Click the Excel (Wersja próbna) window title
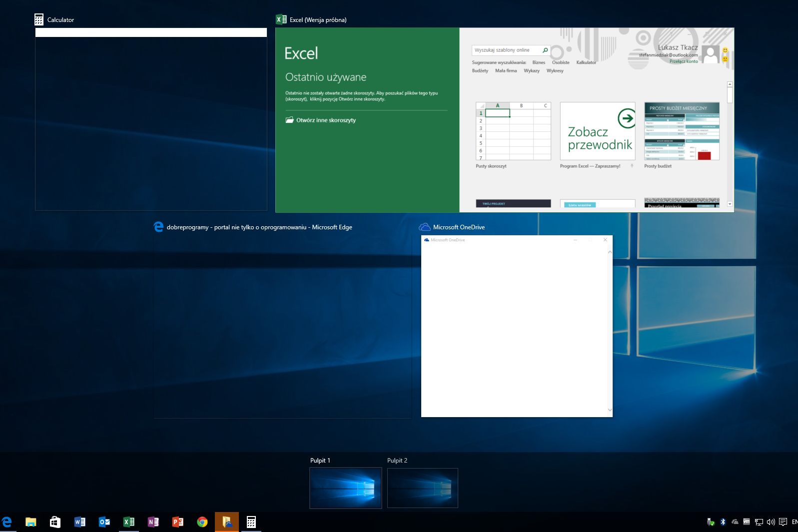Viewport: 798px width, 532px height. pos(318,20)
